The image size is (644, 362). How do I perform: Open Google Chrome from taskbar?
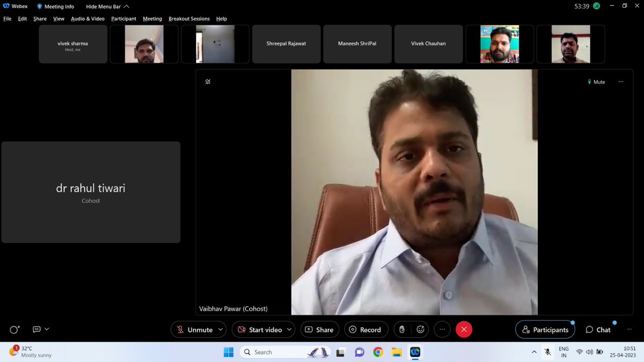pyautogui.click(x=378, y=352)
